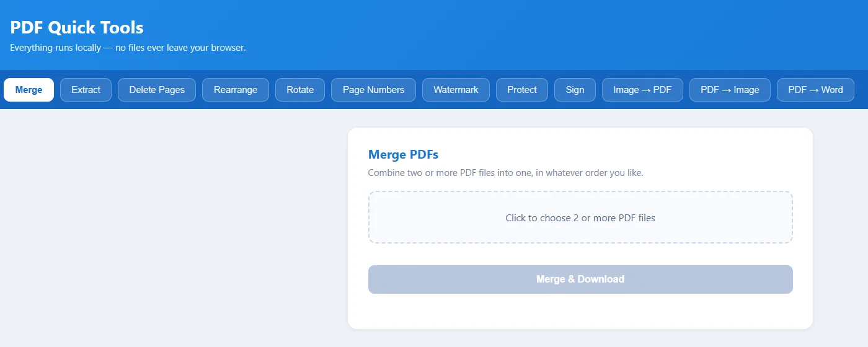Click the Merge PDFs heading
Viewport: 868px width, 347px height.
[403, 154]
